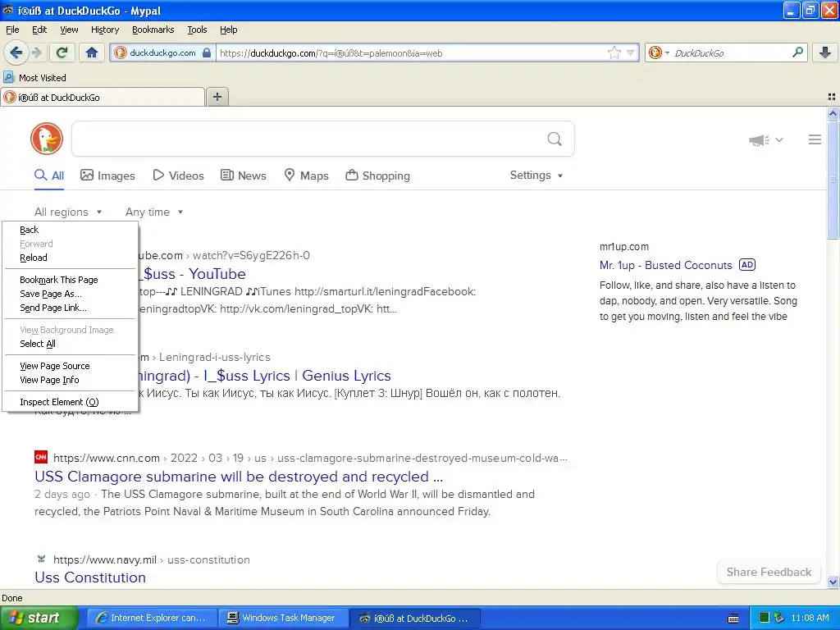Open the View menu

point(69,30)
